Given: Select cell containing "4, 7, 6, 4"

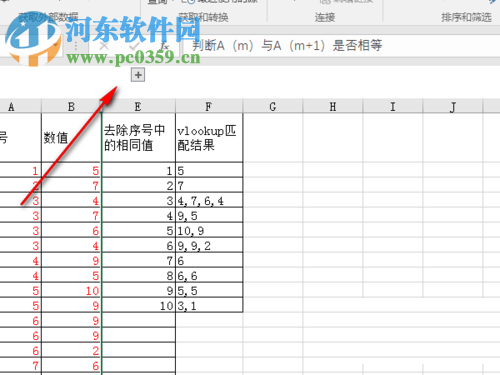Looking at the screenshot, I should click(x=209, y=200).
